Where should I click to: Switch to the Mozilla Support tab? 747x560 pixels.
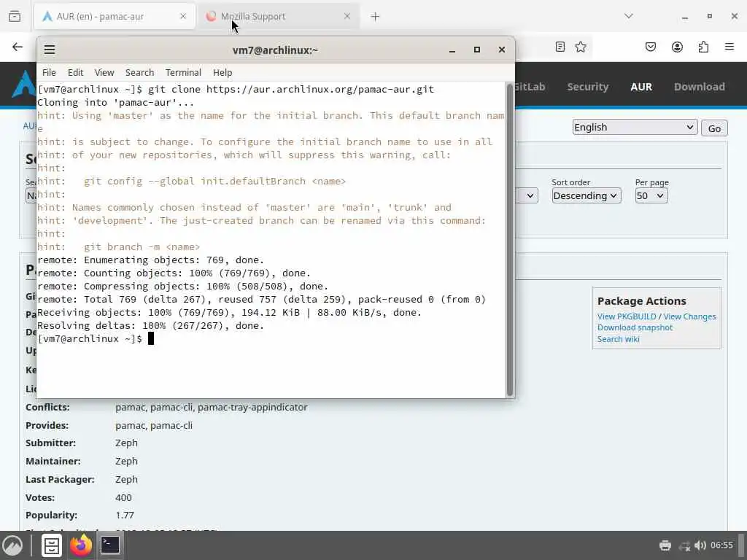click(x=279, y=16)
